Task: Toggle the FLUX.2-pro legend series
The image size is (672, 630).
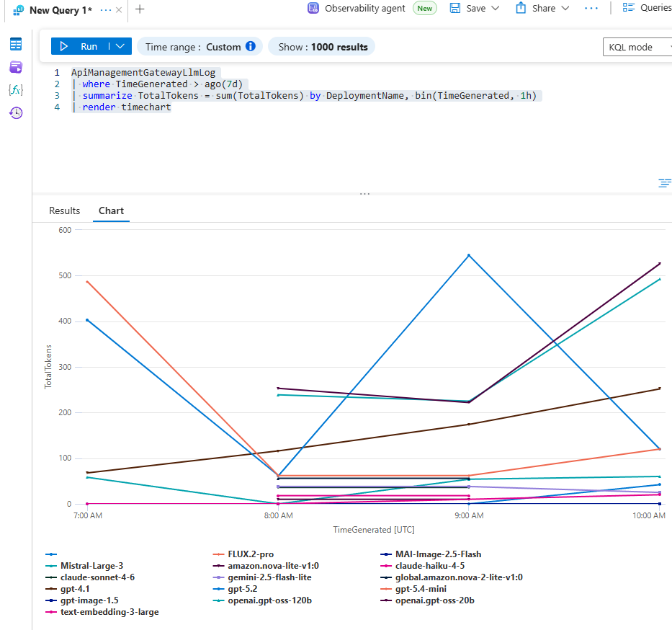Action: pyautogui.click(x=243, y=554)
